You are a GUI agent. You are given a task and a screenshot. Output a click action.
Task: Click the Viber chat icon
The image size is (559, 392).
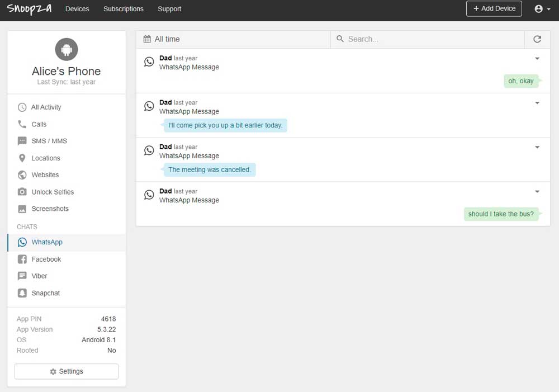(22, 276)
